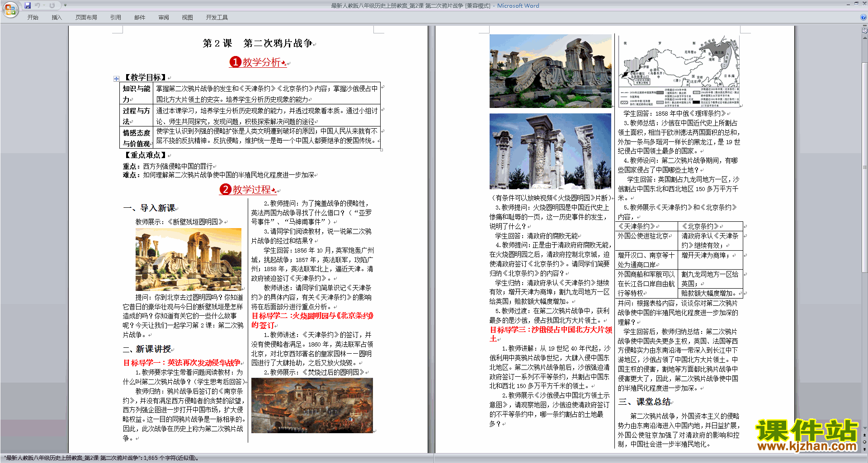Open Customize Quick Access Toolbar dropdown
The height and width of the screenshot is (463, 868).
pyautogui.click(x=66, y=5)
